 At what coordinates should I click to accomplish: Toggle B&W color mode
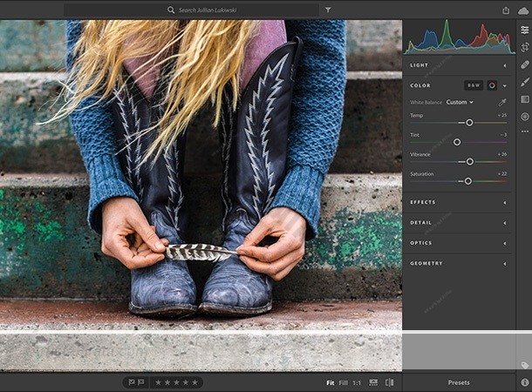coord(474,85)
